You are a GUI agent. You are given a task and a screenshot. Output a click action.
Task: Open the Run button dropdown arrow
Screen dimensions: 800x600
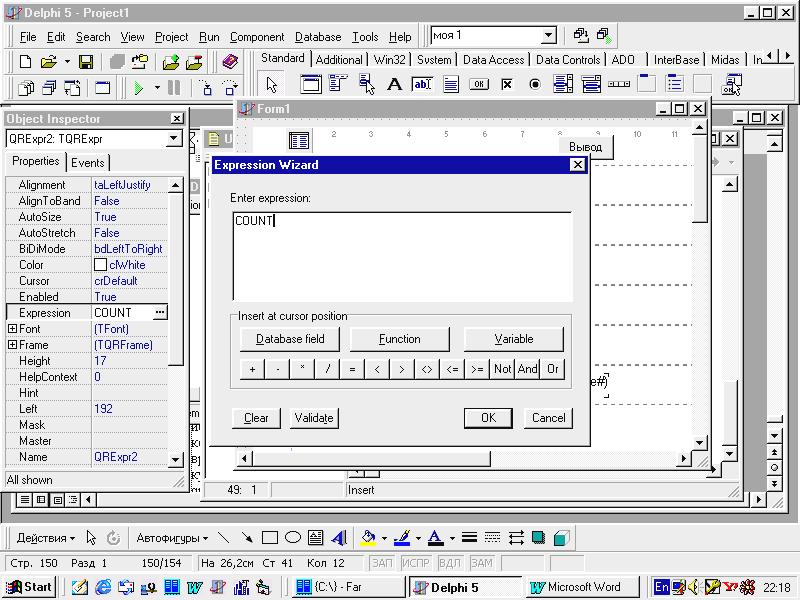157,88
